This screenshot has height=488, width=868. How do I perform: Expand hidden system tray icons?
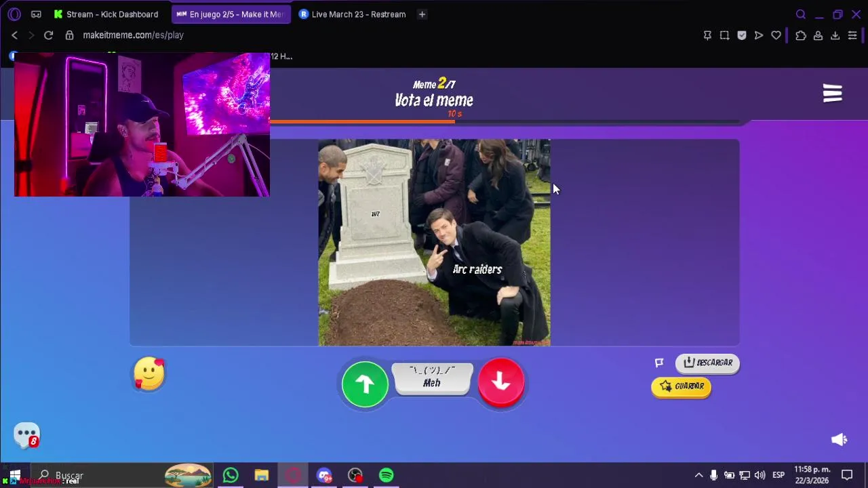pos(698,475)
